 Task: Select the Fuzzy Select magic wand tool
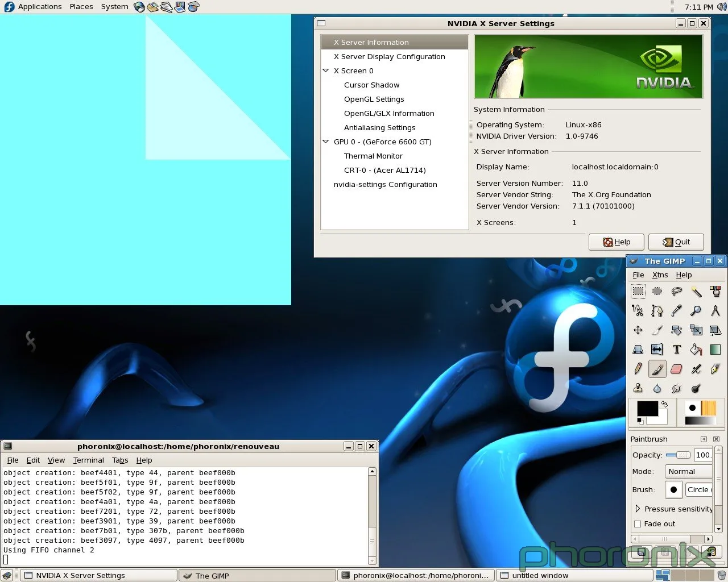696,292
